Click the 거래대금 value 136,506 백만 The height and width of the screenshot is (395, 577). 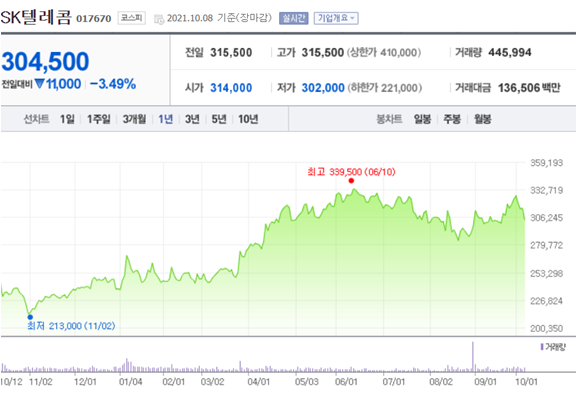[x=529, y=88]
